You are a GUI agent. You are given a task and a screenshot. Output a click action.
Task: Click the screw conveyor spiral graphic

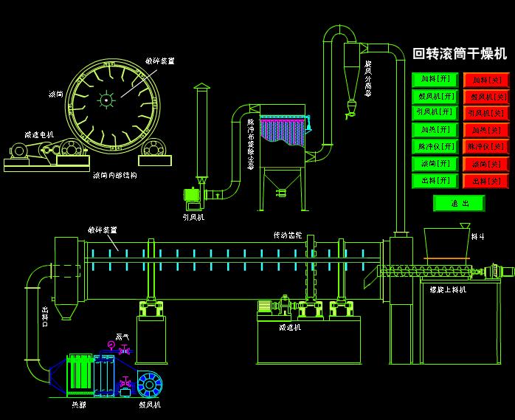click(x=425, y=272)
